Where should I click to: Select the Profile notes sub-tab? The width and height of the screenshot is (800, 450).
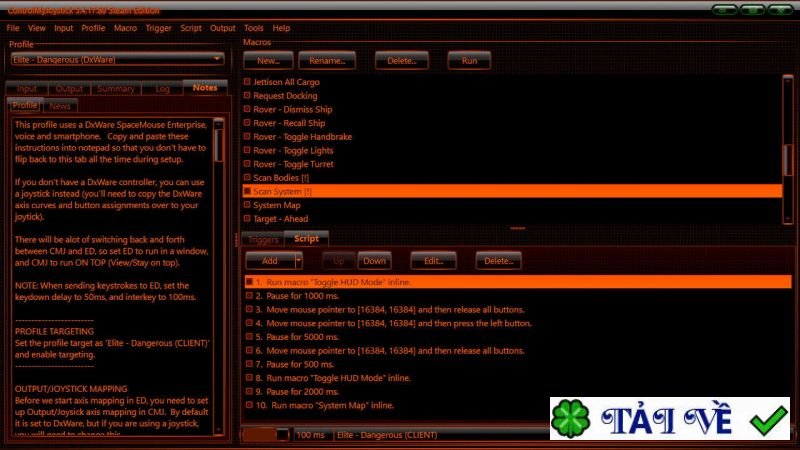[24, 105]
